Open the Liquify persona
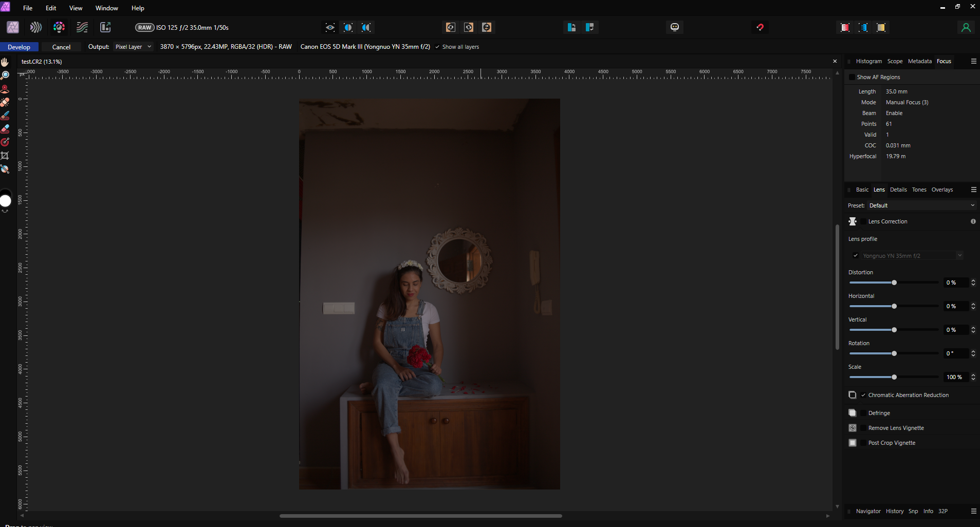The width and height of the screenshot is (980, 527). point(36,27)
